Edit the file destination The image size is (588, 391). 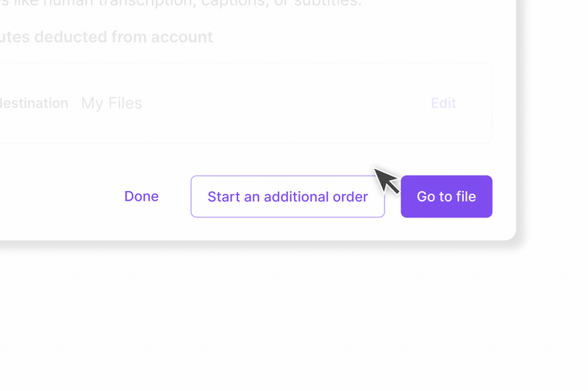click(443, 104)
